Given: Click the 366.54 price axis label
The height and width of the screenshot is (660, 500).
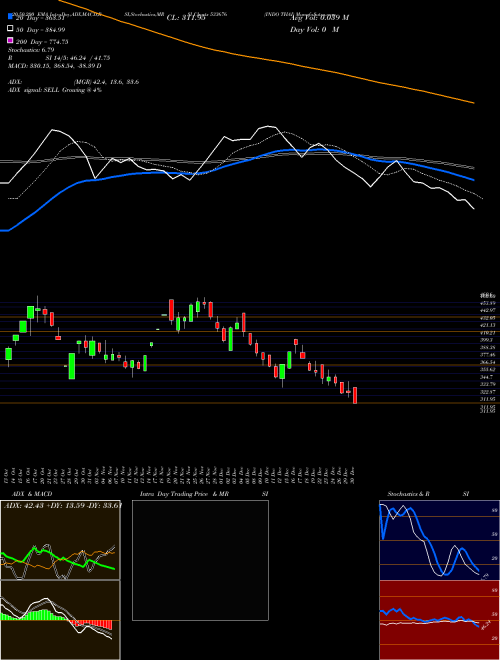Looking at the screenshot, I should point(488,362).
